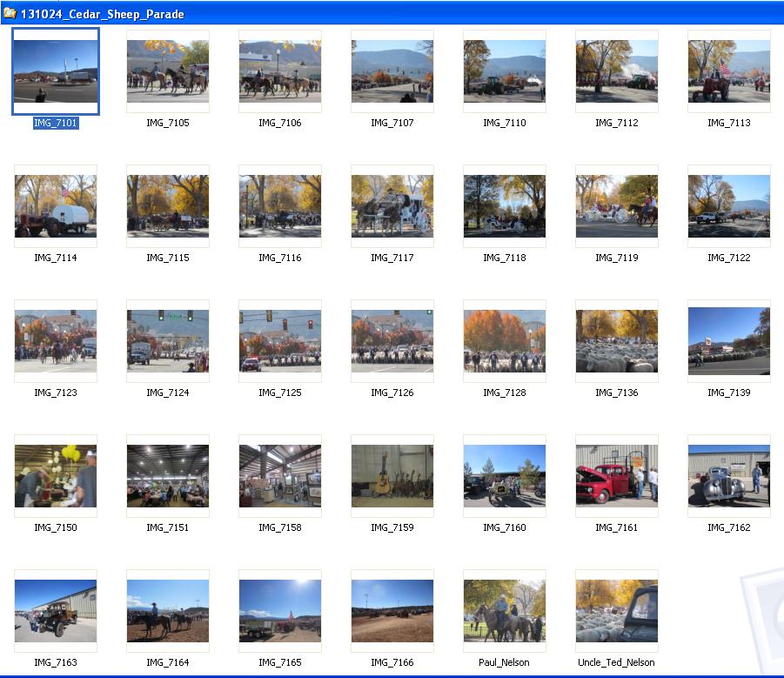Select the IMG_7150 balloons thumbnail
This screenshot has width=784, height=678.
pos(56,476)
